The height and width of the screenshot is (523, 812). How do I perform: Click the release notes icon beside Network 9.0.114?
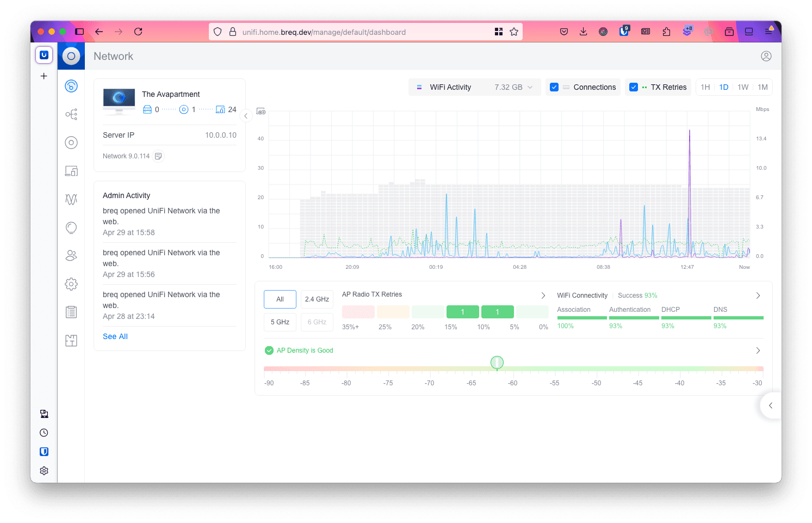tap(158, 156)
